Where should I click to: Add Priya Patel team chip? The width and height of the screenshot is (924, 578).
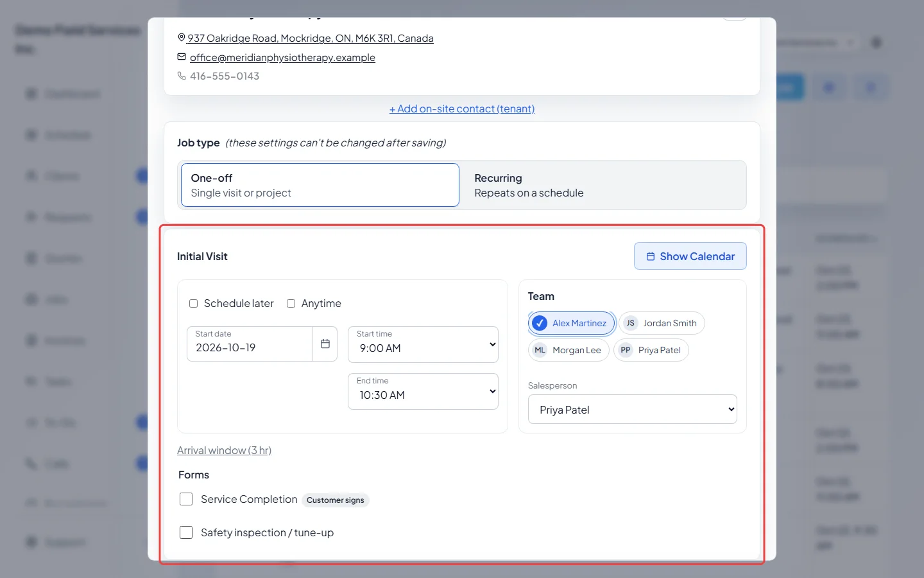[651, 350]
